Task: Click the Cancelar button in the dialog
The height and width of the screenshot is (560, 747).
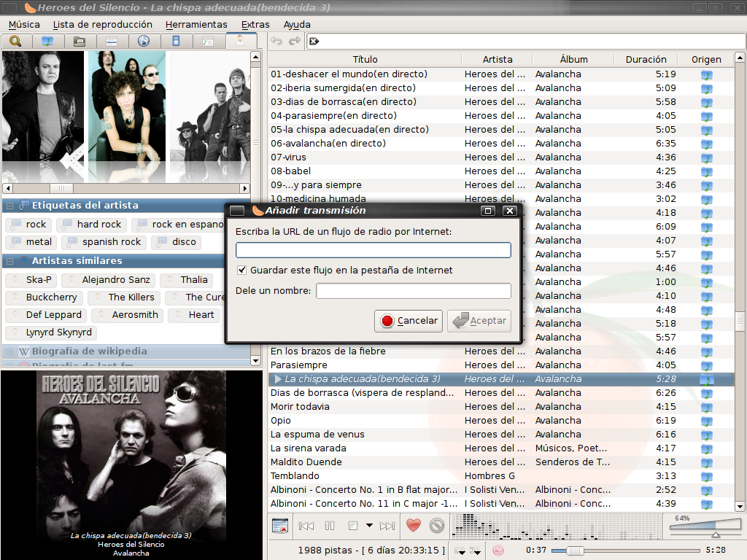Action: pos(409,321)
